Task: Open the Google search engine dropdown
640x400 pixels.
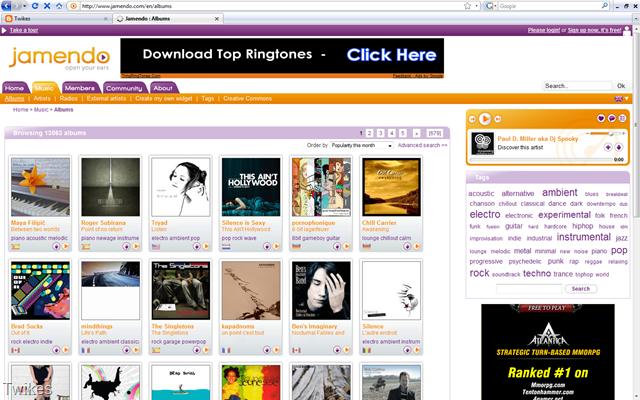Action: coord(490,6)
